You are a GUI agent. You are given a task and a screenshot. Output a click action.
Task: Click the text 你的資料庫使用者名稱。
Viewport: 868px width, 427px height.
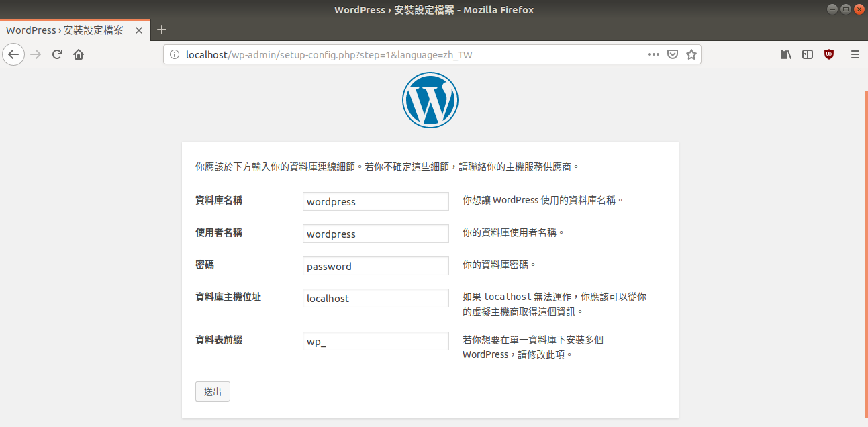point(514,232)
